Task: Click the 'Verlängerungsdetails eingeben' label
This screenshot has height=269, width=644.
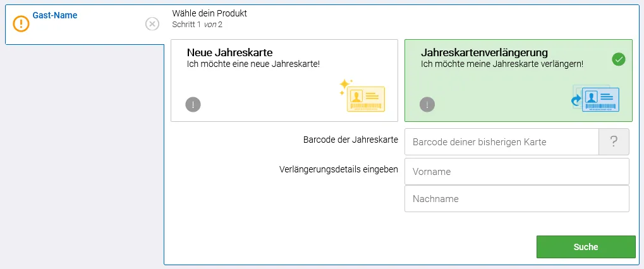Action: coord(338,169)
